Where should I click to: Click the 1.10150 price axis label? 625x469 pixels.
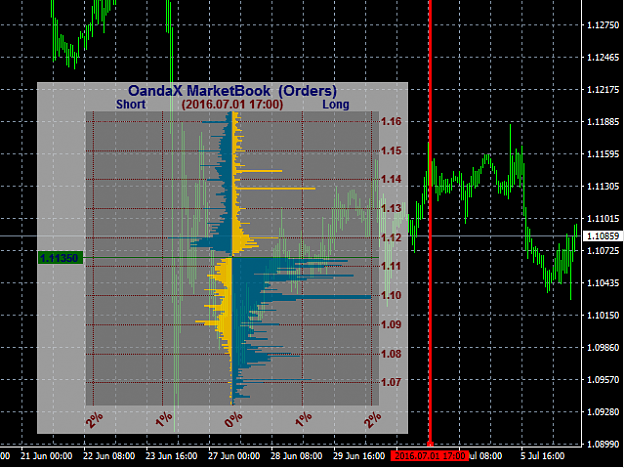[603, 315]
